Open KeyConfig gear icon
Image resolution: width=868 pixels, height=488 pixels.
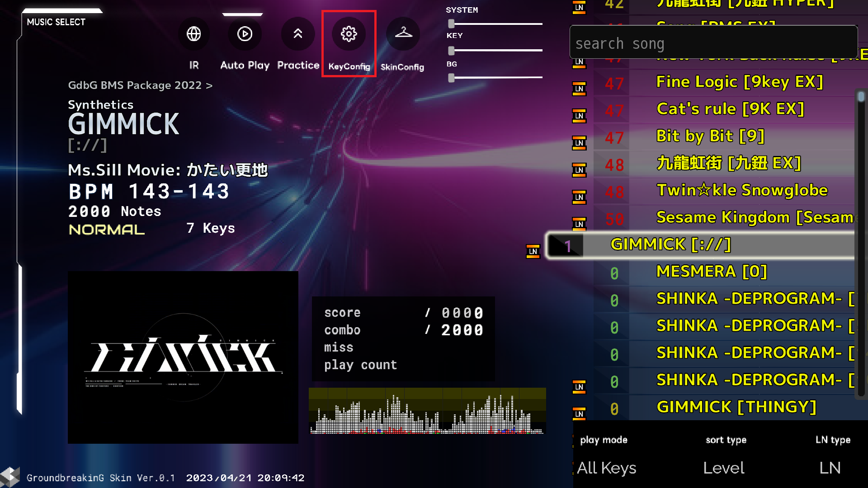click(349, 34)
